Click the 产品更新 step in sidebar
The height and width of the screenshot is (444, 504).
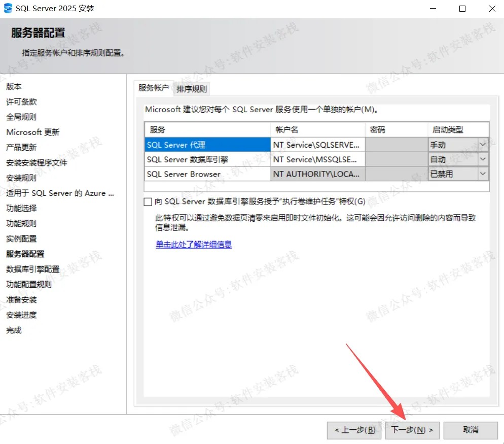point(21,147)
